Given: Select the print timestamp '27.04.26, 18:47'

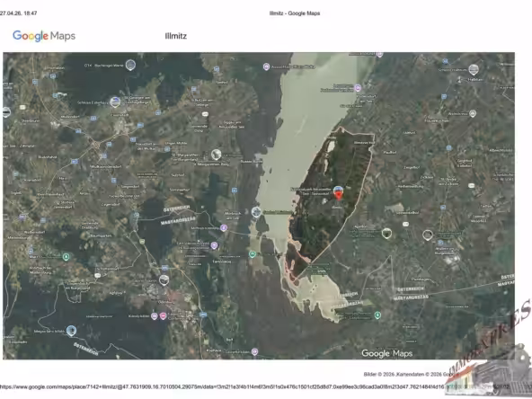Looking at the screenshot, I should click(18, 13).
